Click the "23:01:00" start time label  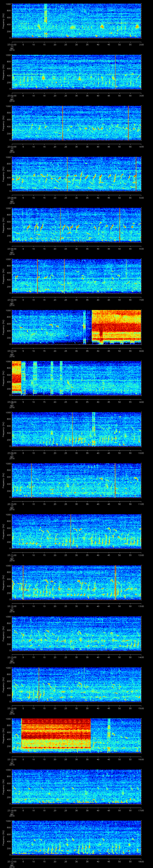(12, 44)
